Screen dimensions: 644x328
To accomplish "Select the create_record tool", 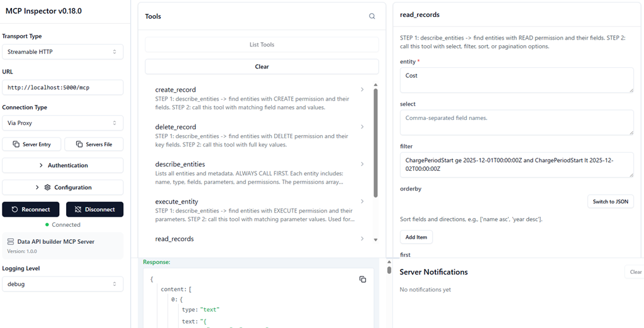I will coord(259,98).
